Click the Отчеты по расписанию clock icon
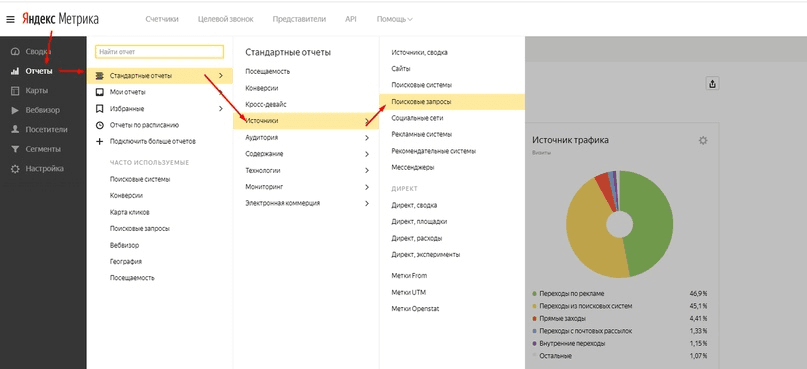 [100, 125]
